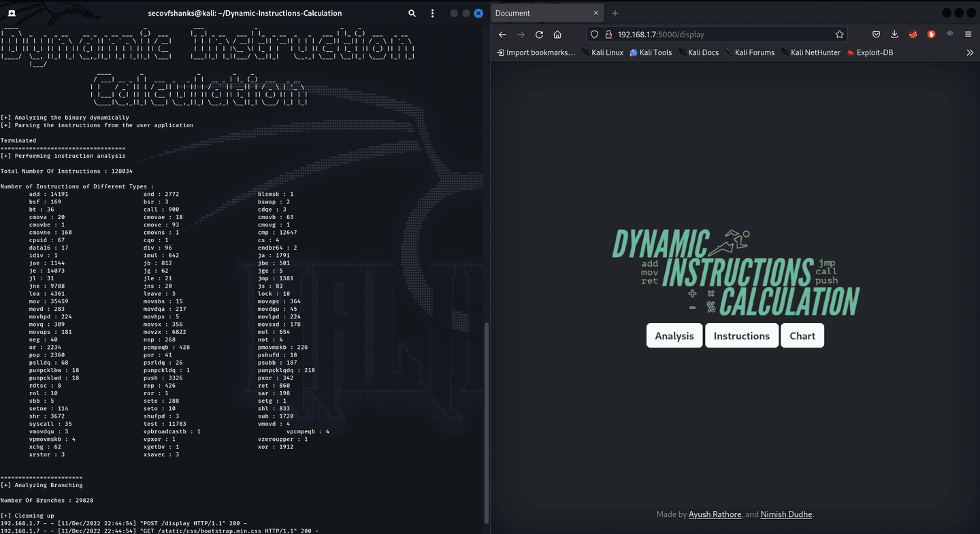Click 'test : 11783' entry in terminal

click(x=165, y=424)
